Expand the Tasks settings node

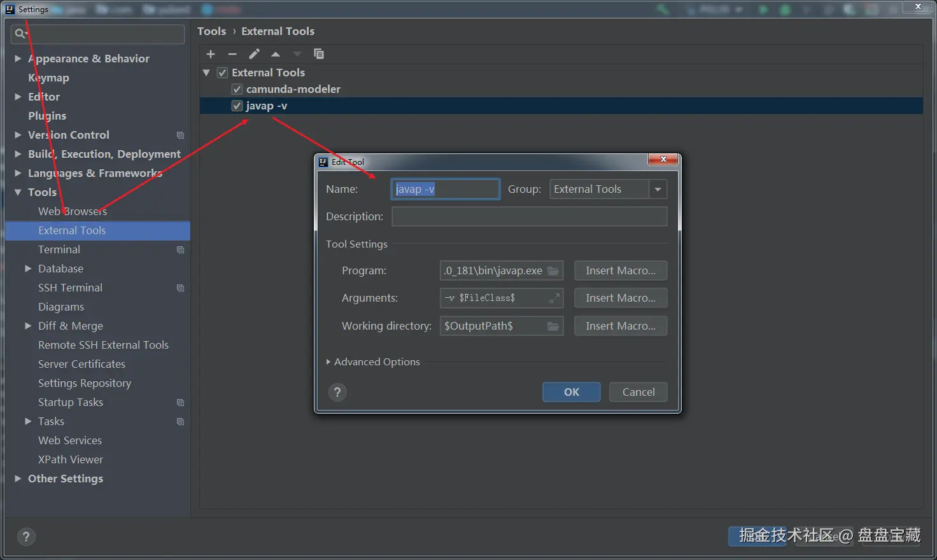tap(28, 421)
